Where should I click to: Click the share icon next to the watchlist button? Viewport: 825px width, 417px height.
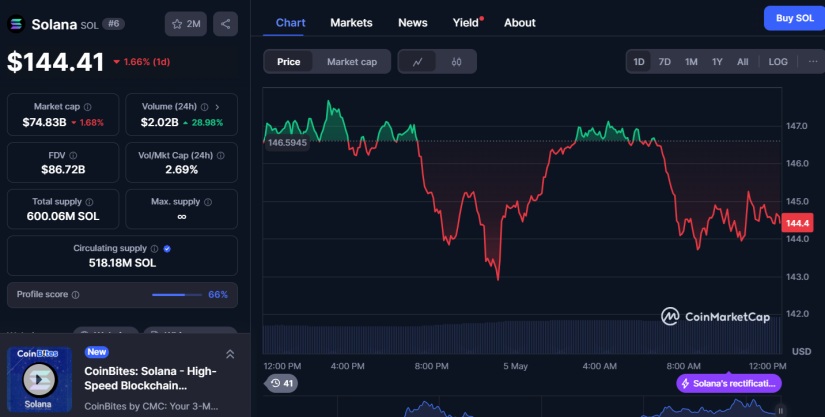pyautogui.click(x=225, y=23)
